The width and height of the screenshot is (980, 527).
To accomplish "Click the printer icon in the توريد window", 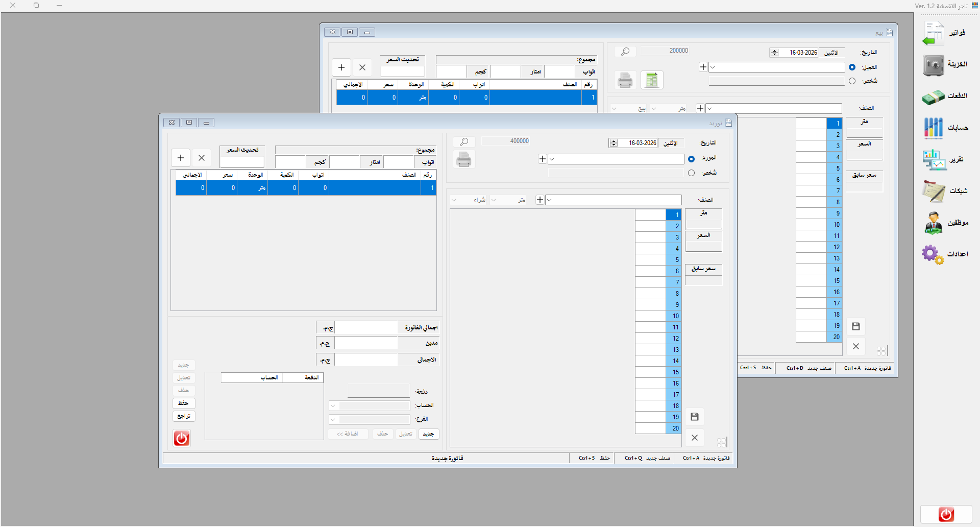I will click(x=464, y=160).
